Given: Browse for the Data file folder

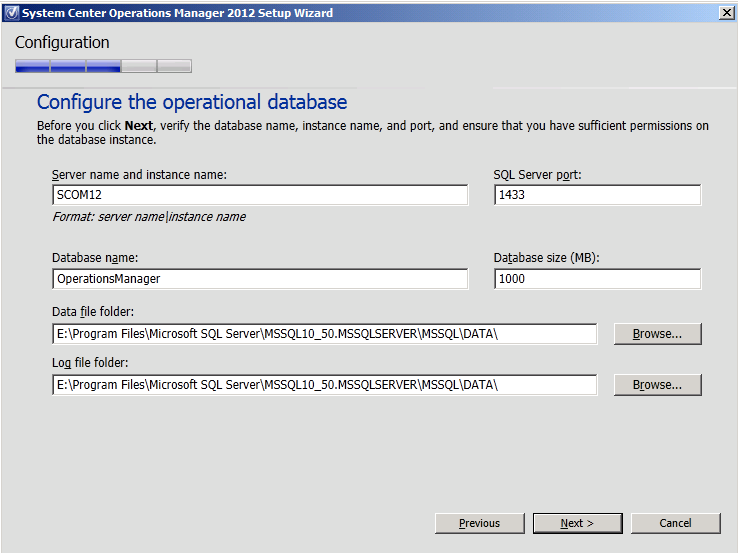Looking at the screenshot, I should click(658, 334).
